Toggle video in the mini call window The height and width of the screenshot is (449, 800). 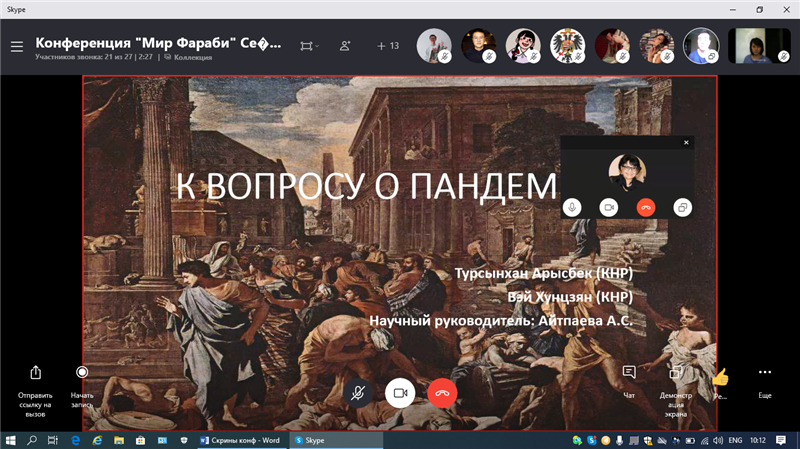click(608, 207)
